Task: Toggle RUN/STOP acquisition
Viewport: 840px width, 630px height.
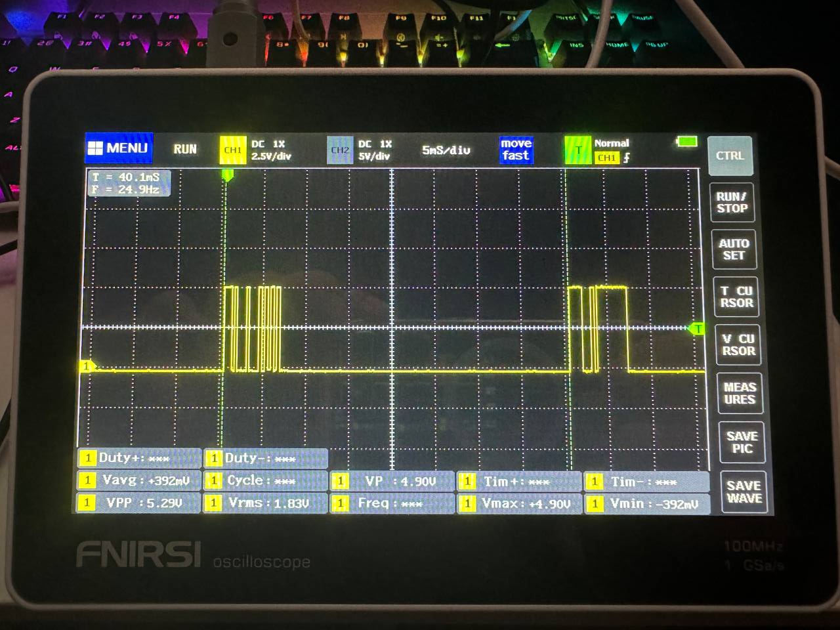Action: point(732,202)
